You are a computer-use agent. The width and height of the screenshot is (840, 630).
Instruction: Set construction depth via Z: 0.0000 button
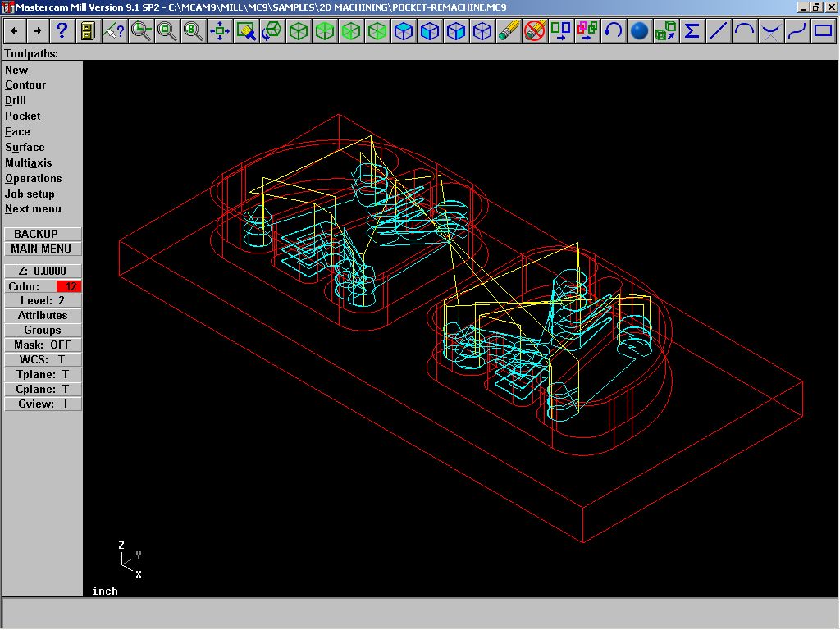coord(43,271)
